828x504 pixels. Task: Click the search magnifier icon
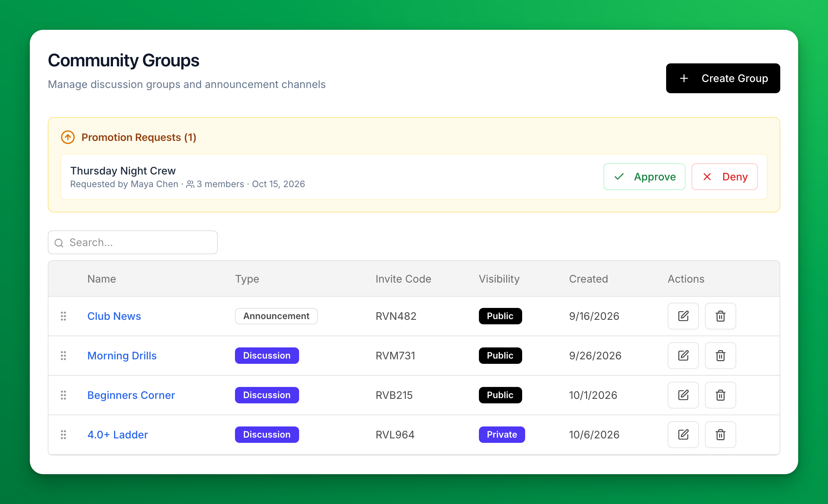(x=59, y=243)
